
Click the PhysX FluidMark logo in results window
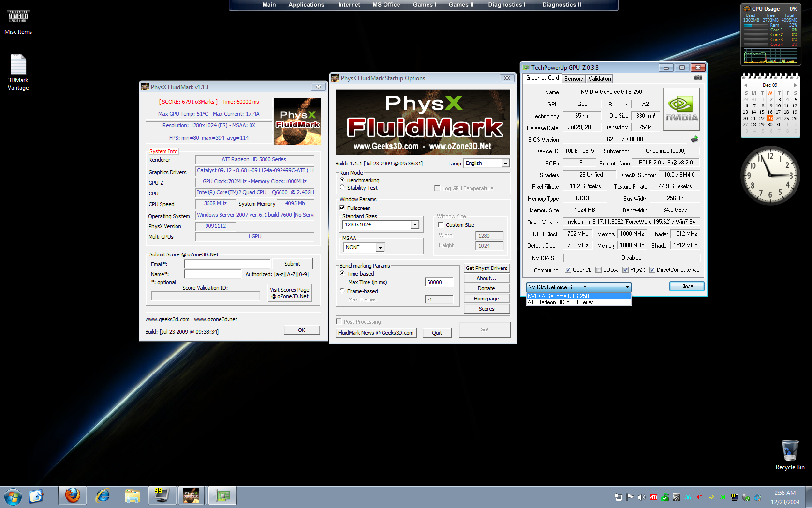pyautogui.click(x=297, y=121)
